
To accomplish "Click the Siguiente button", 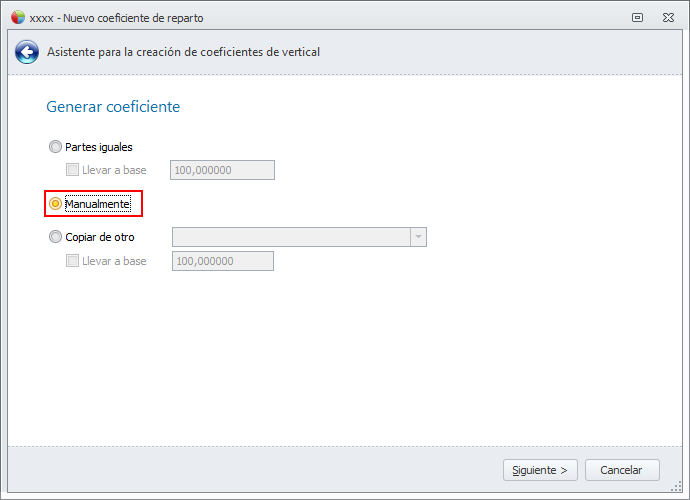I will pos(540,470).
